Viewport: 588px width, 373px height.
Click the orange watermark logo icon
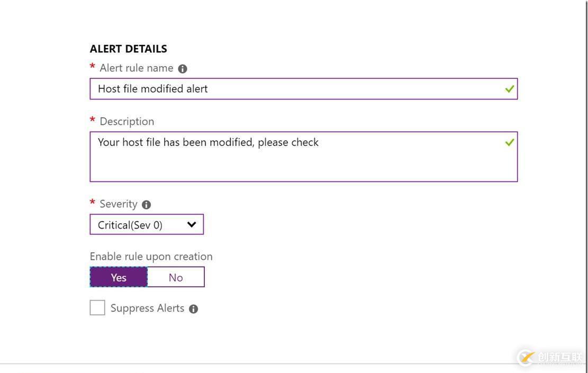(526, 358)
